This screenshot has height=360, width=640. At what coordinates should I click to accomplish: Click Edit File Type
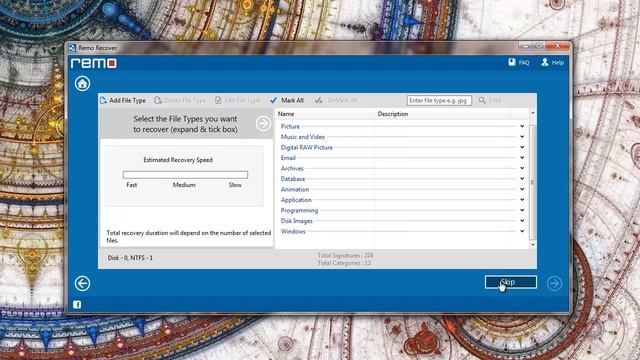click(x=238, y=100)
